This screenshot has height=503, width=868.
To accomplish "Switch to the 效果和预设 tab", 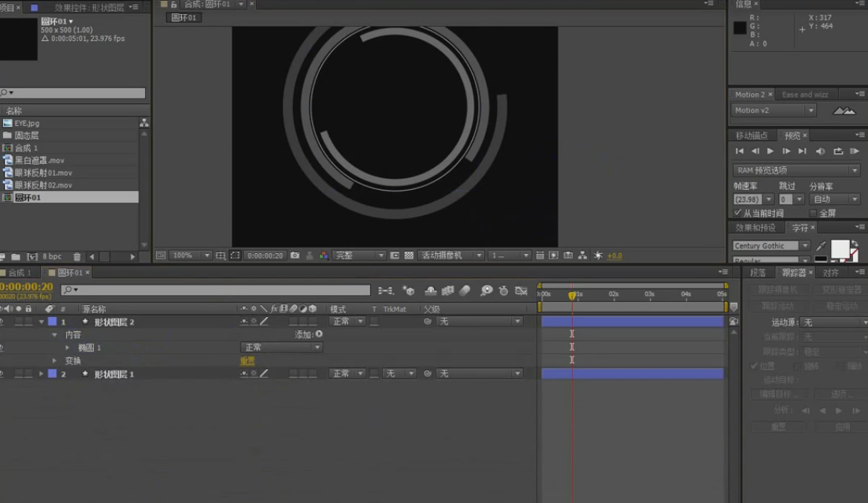I will (x=755, y=228).
